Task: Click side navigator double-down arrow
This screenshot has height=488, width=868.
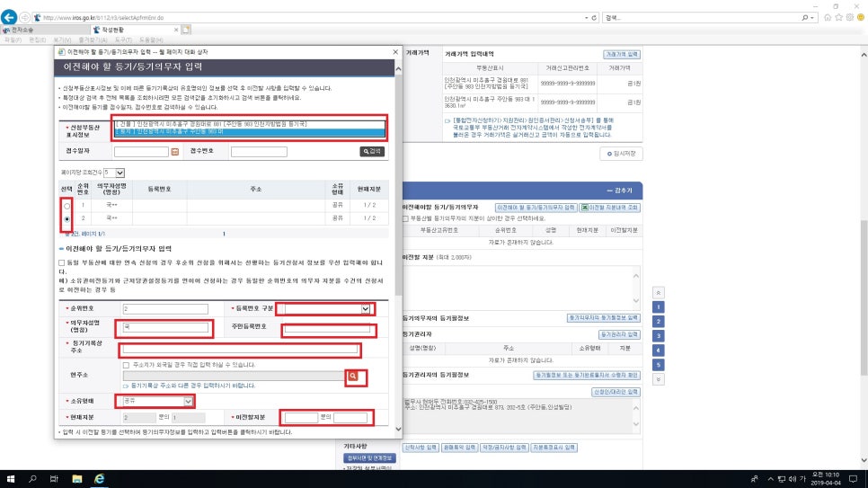Action: [x=659, y=379]
